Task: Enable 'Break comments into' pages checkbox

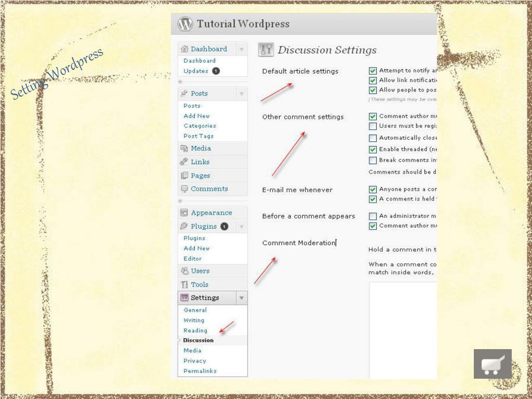Action: tap(373, 160)
